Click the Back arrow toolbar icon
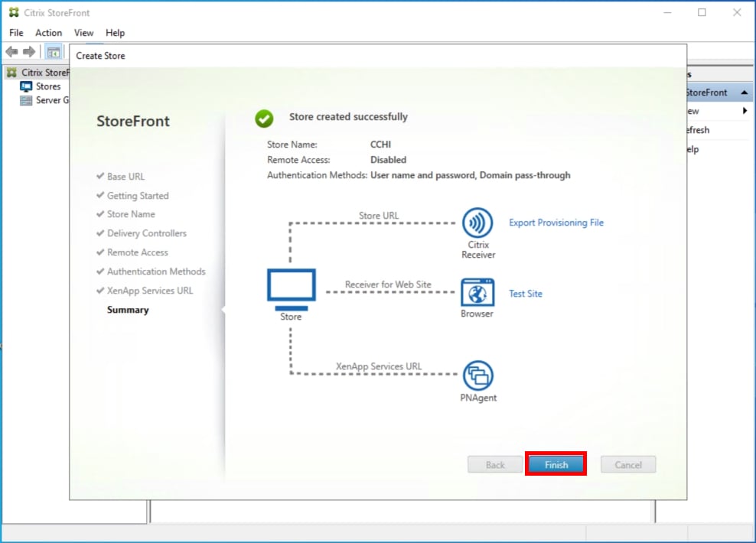 coord(12,51)
